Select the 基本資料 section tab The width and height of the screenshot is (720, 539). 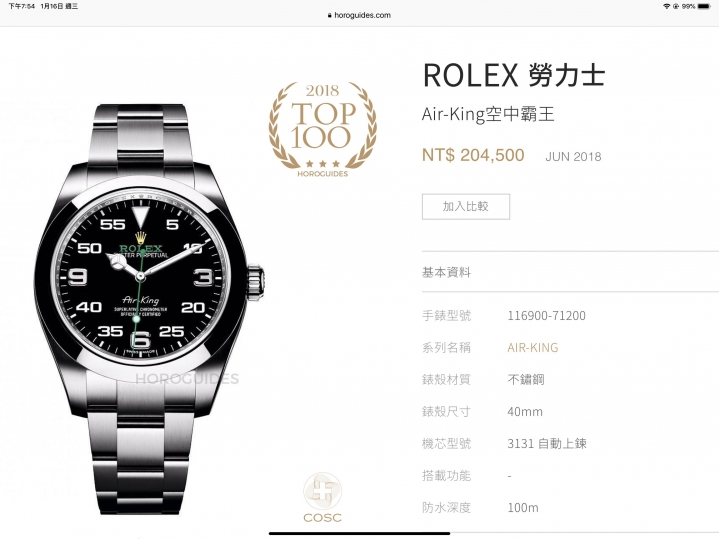click(x=446, y=272)
